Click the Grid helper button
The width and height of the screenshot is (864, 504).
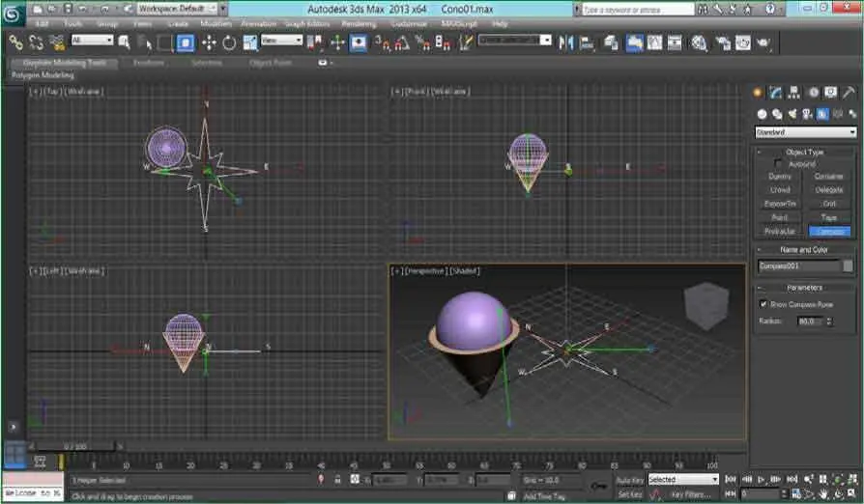[829, 204]
